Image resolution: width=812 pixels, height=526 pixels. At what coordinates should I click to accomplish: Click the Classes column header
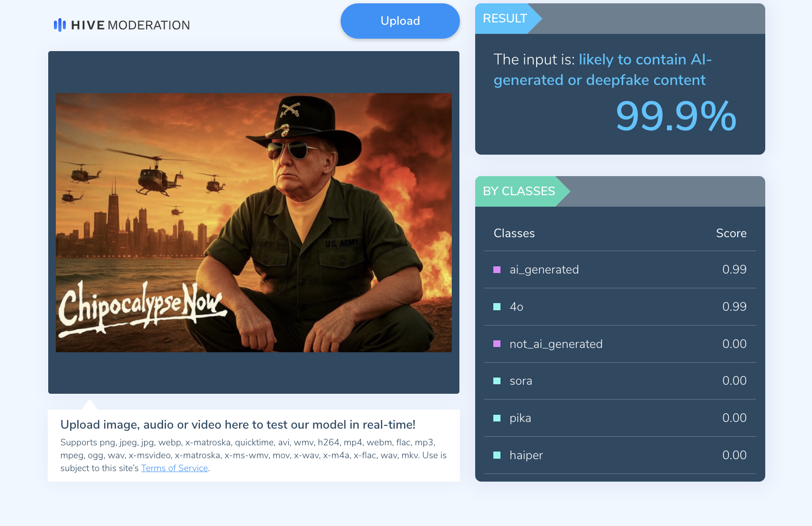point(514,233)
